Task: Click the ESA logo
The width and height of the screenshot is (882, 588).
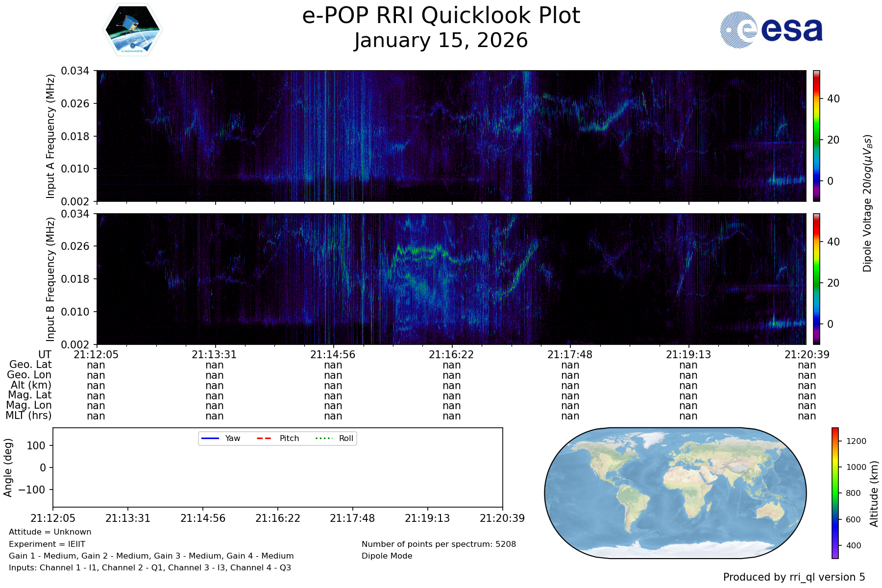Action: point(771,30)
